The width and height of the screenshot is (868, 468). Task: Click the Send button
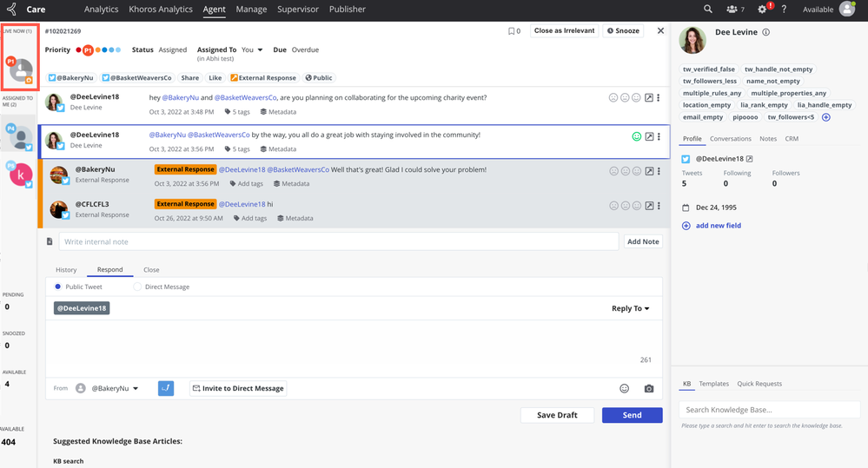pos(632,415)
